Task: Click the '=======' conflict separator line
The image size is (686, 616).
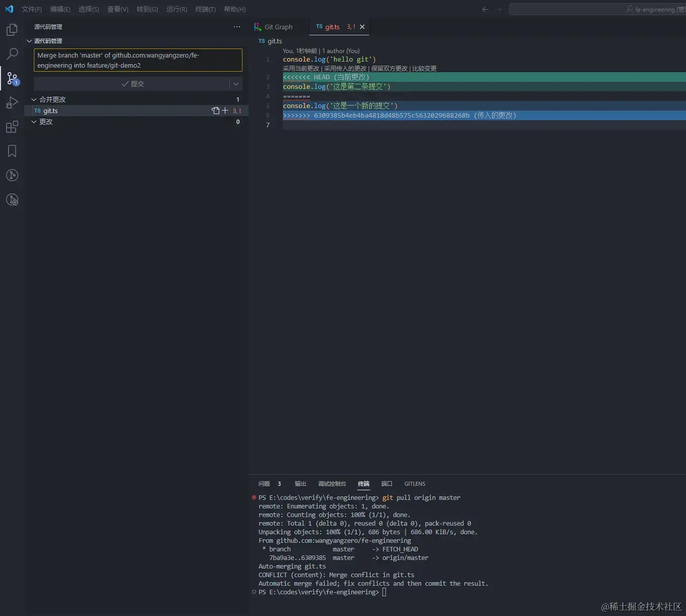Action: point(297,96)
